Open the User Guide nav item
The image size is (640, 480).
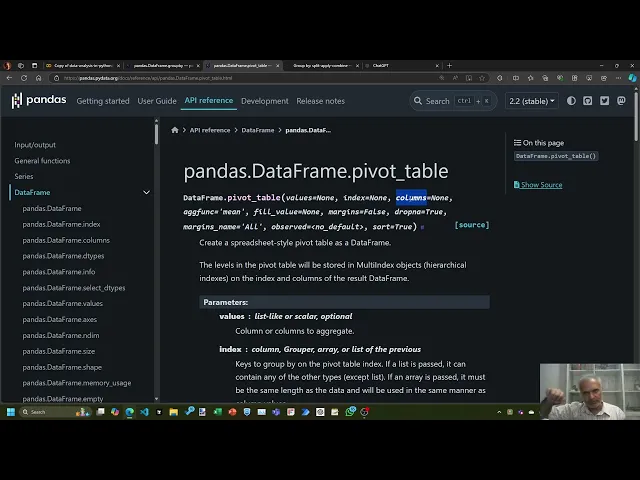tap(157, 101)
